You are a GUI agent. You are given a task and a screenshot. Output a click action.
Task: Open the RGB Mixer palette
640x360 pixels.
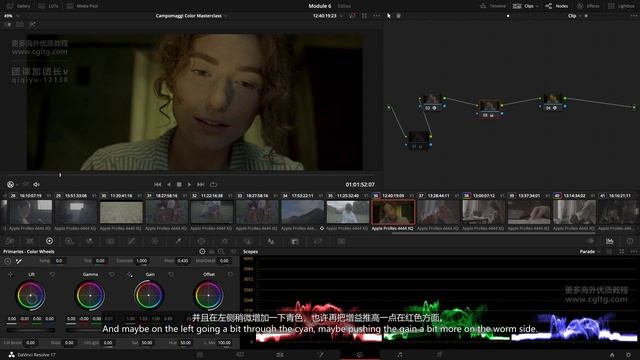[89, 241]
